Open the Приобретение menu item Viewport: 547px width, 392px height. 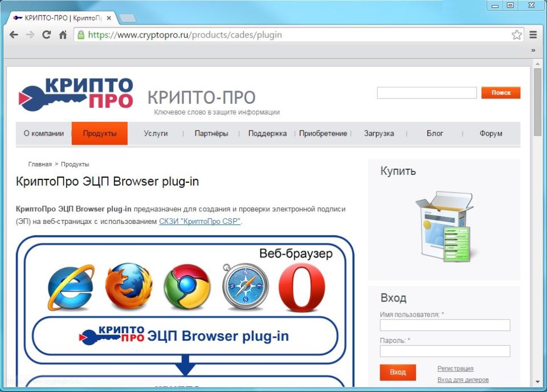pyautogui.click(x=323, y=133)
